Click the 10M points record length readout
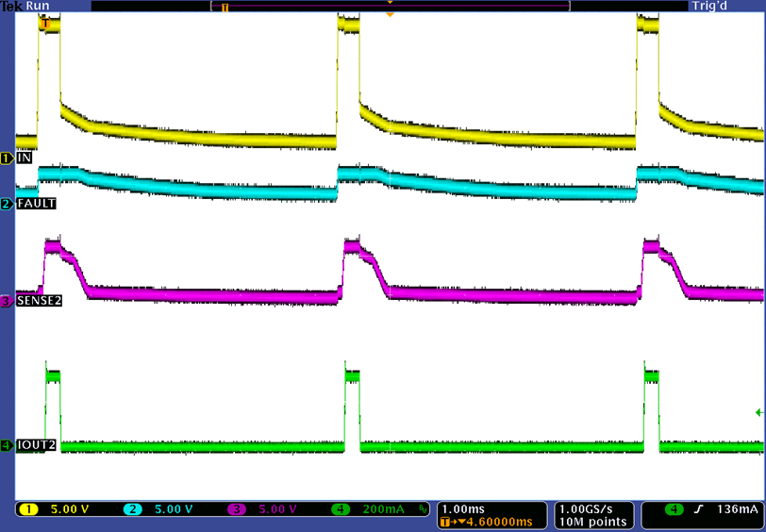This screenshot has height=532, width=766. 593,523
